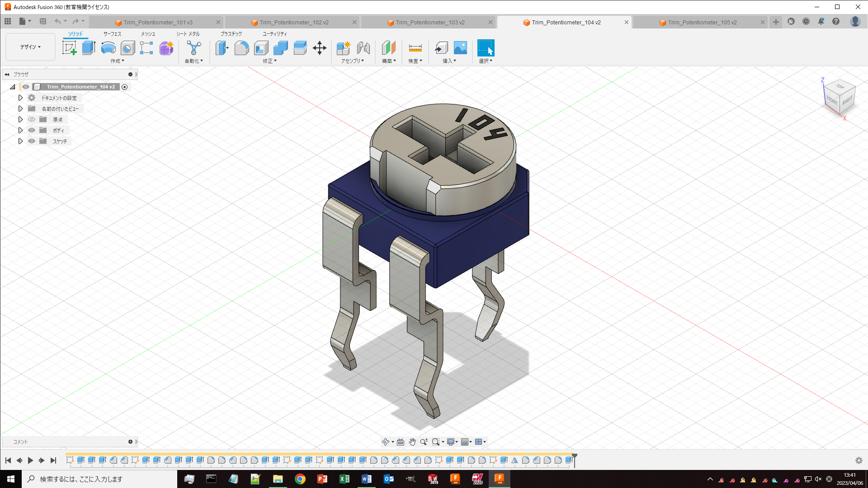Viewport: 868px width, 488px height.
Task: Open the 修正 dropdown menu
Action: [x=269, y=61]
